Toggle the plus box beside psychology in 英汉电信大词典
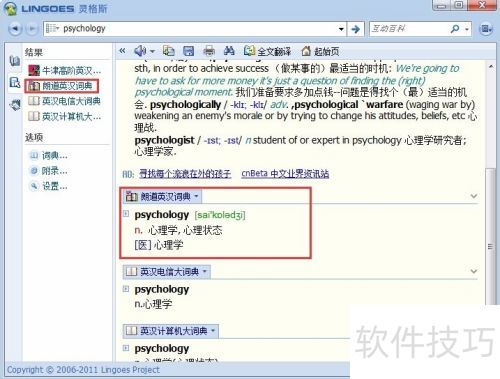 126,289
